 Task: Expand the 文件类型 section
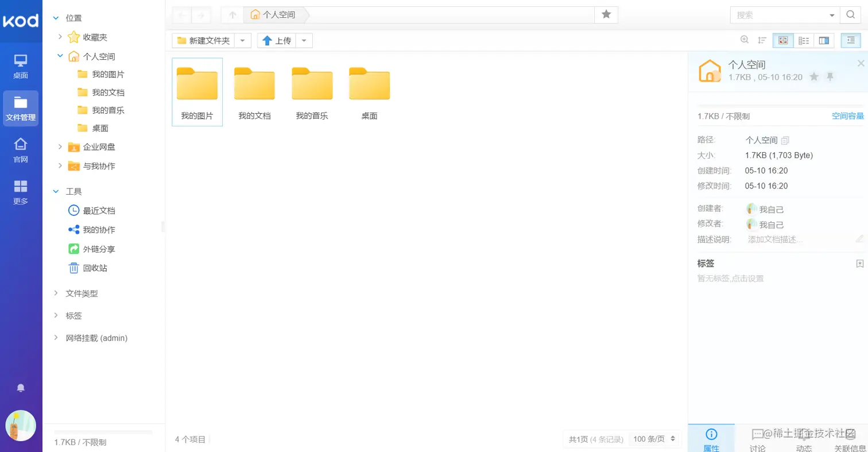coord(56,293)
